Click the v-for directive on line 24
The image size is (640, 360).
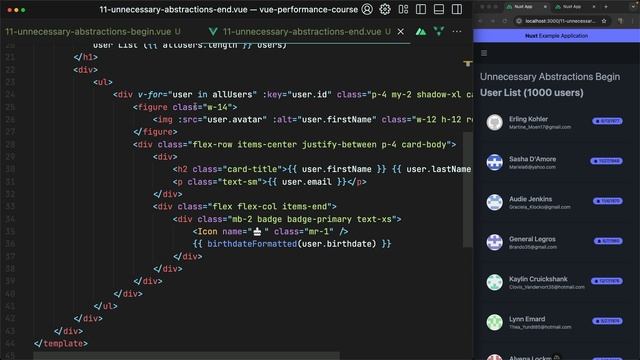coord(150,94)
